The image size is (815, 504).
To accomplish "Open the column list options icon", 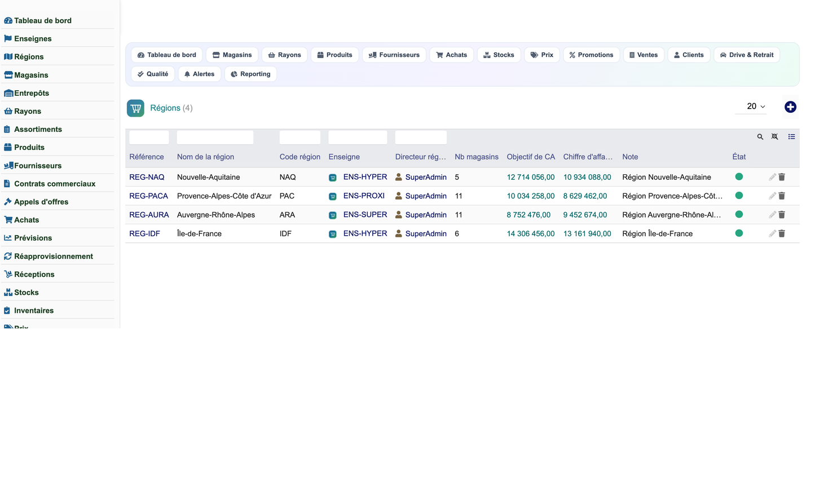I will coord(791,137).
